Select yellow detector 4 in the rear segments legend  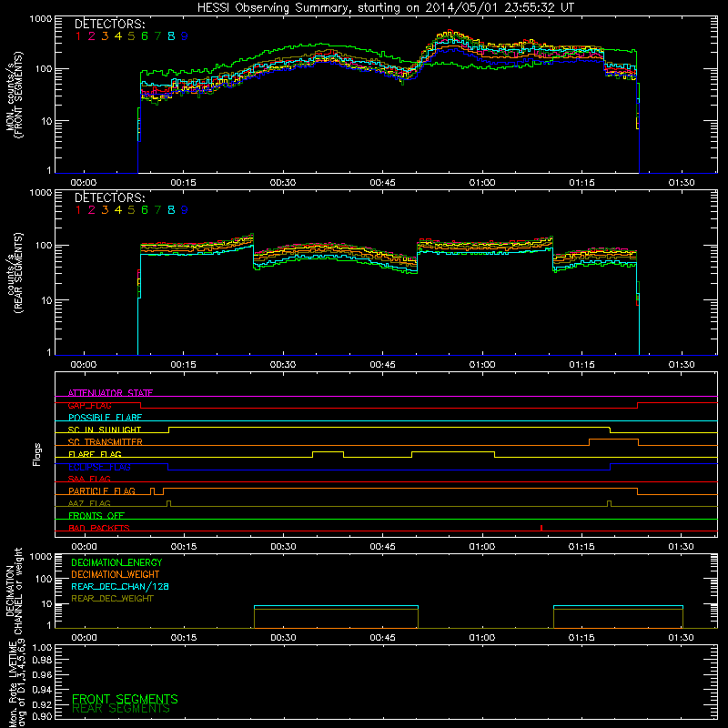tap(118, 210)
